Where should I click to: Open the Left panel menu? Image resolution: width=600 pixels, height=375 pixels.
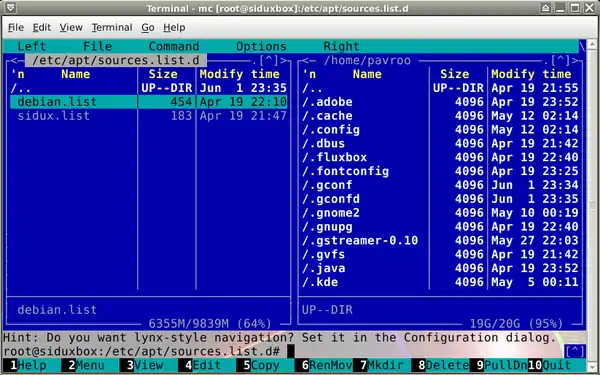click(31, 46)
